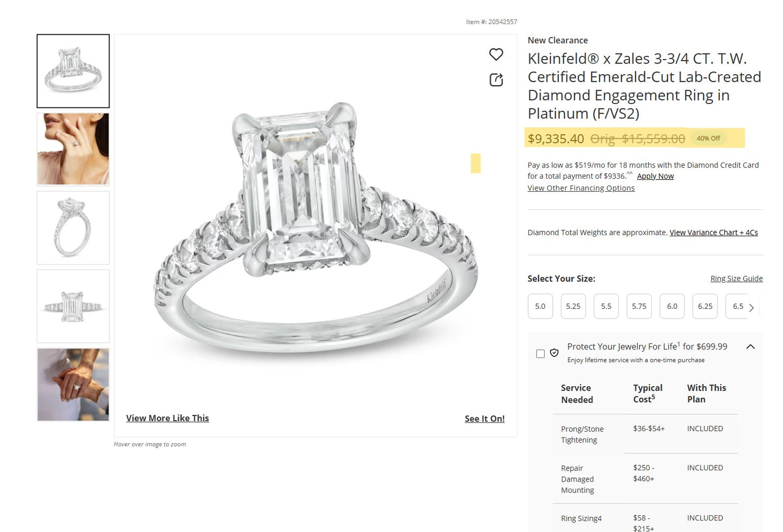Choose ring size 5.25
This screenshot has height=532, width=783.
click(x=573, y=306)
